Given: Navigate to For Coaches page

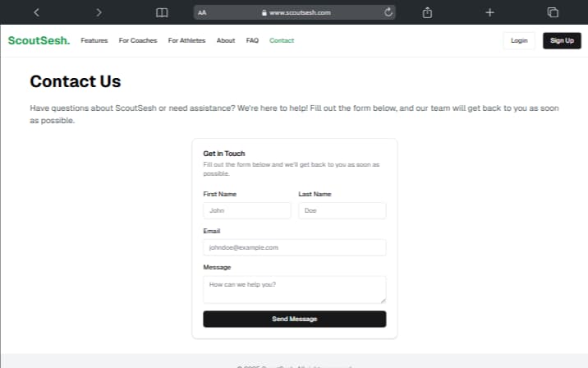Looking at the screenshot, I should [137, 40].
